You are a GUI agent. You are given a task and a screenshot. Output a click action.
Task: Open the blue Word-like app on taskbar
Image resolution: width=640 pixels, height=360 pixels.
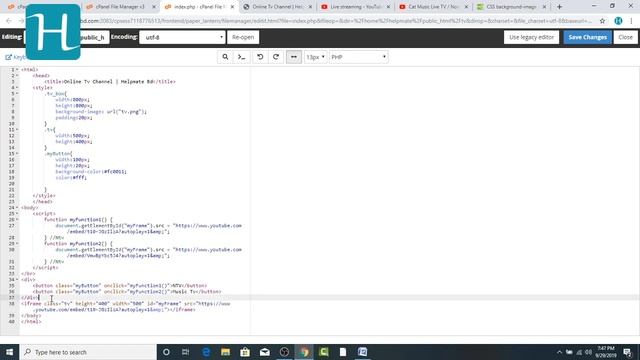(x=362, y=352)
